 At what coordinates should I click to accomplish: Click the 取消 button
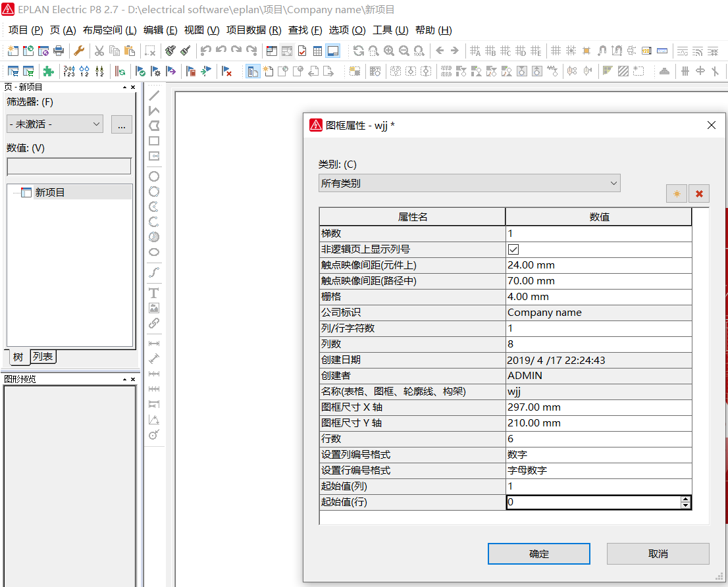pyautogui.click(x=658, y=553)
